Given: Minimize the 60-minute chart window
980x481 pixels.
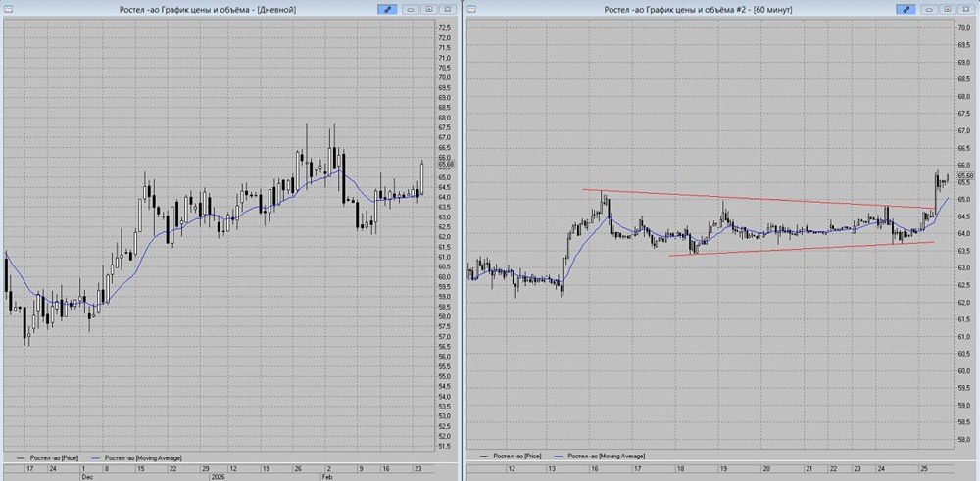Looking at the screenshot, I should (930, 9).
